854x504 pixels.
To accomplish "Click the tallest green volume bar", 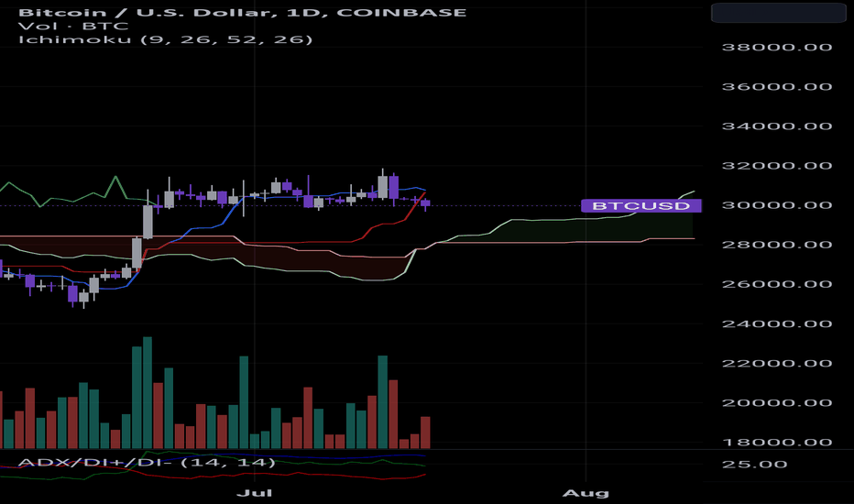I will (147, 393).
